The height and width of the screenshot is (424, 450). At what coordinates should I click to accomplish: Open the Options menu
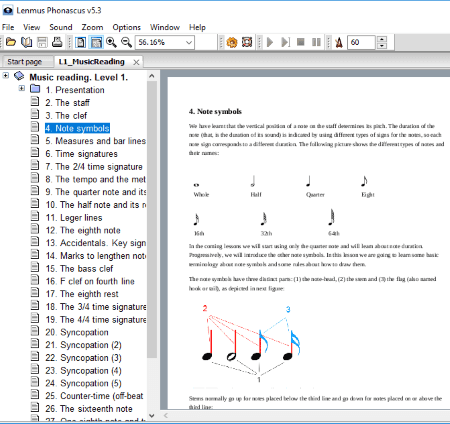[126, 27]
